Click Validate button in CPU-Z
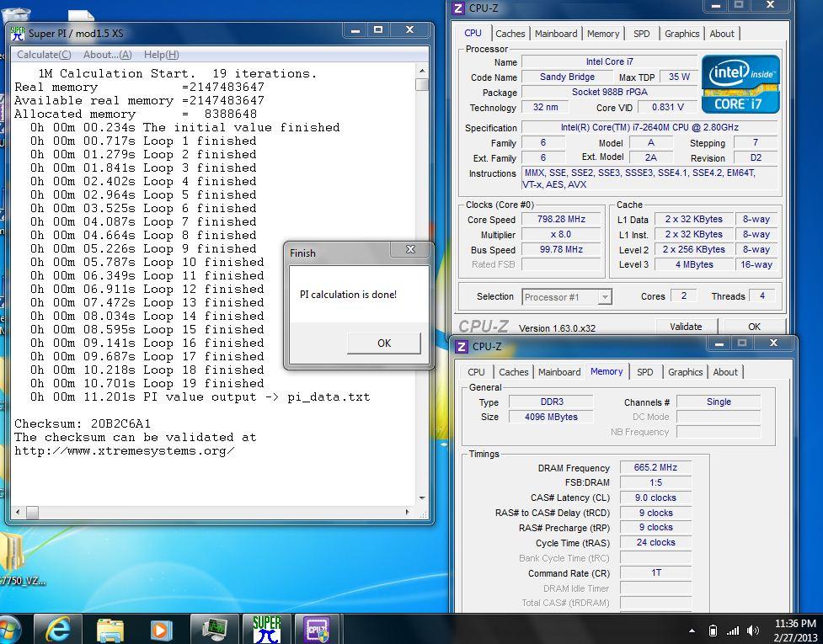823x644 pixels. 686,327
